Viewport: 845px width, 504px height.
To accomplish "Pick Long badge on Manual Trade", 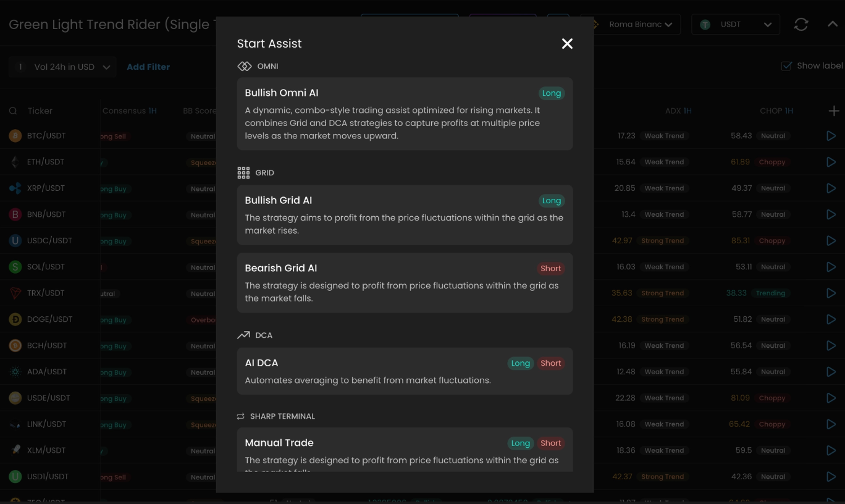I will tap(520, 443).
